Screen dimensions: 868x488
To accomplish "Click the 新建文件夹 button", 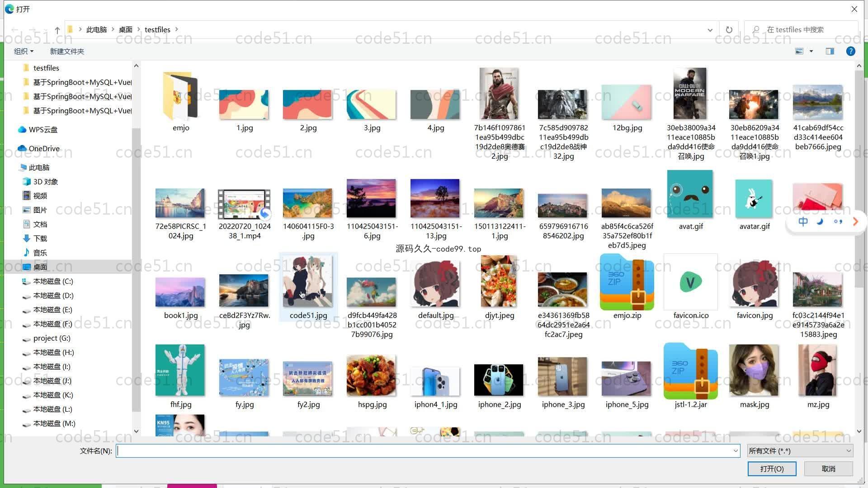I will click(67, 52).
